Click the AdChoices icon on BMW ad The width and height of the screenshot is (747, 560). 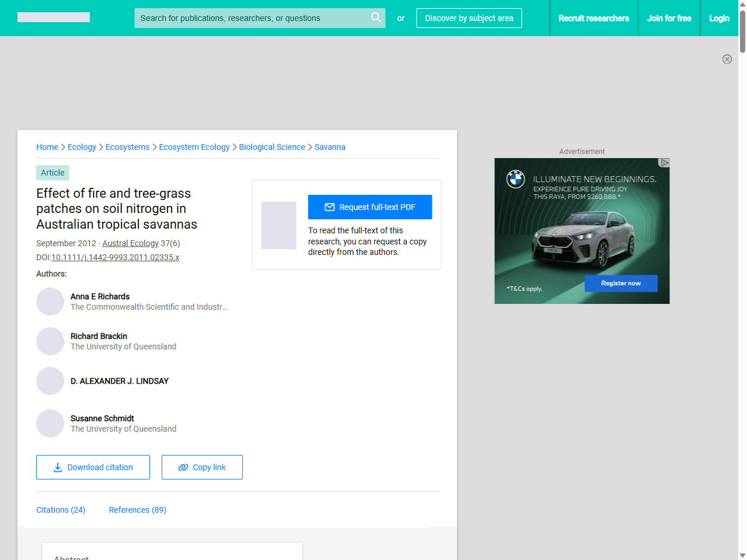(x=664, y=163)
